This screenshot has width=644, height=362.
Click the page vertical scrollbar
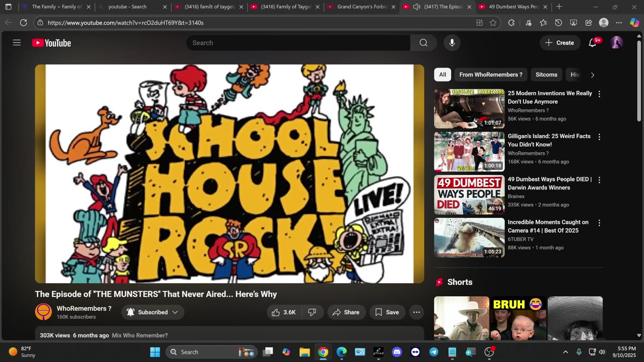[639, 80]
